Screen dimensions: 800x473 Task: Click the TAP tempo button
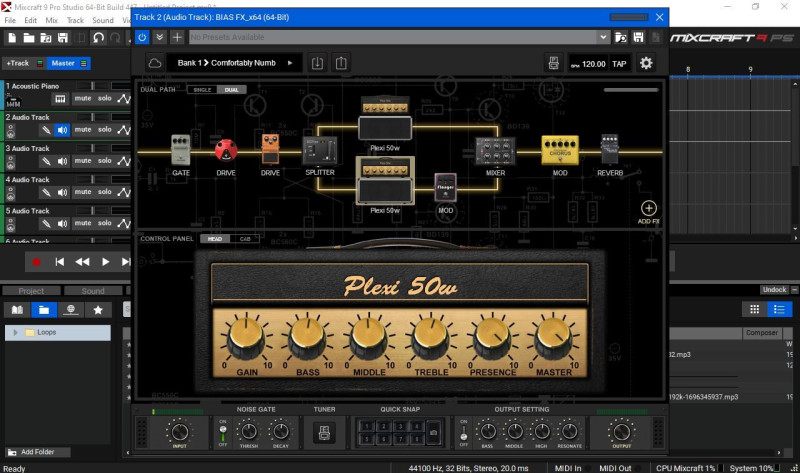point(619,64)
